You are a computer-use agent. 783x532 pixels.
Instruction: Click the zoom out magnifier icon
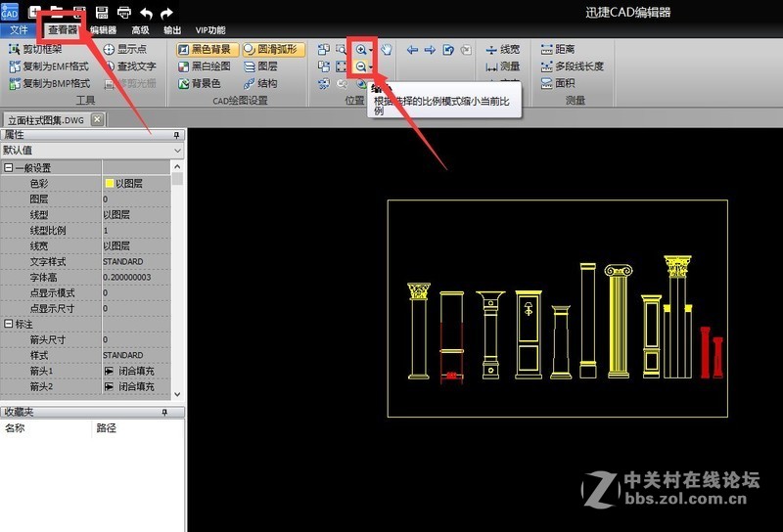[x=360, y=66]
